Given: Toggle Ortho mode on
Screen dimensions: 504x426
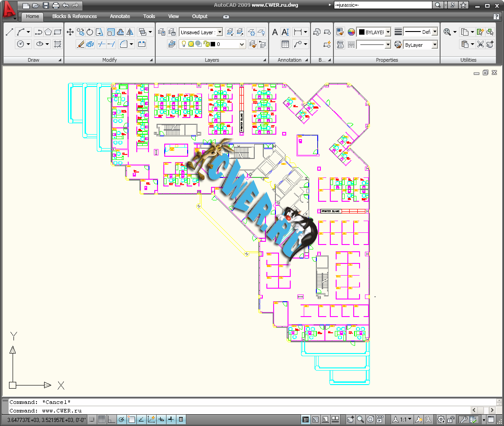Looking at the screenshot, I should [112, 419].
